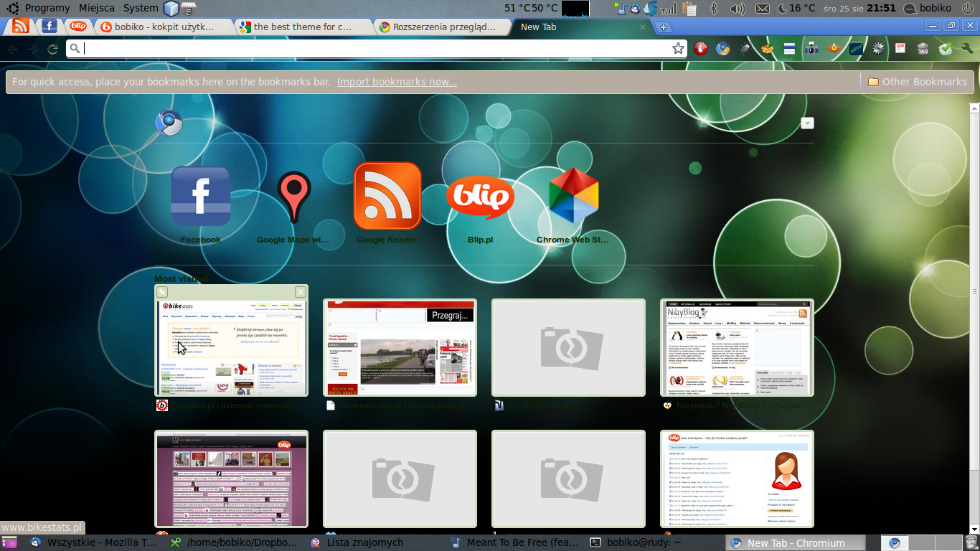
Task: Focus the address bar input
Action: (377, 48)
